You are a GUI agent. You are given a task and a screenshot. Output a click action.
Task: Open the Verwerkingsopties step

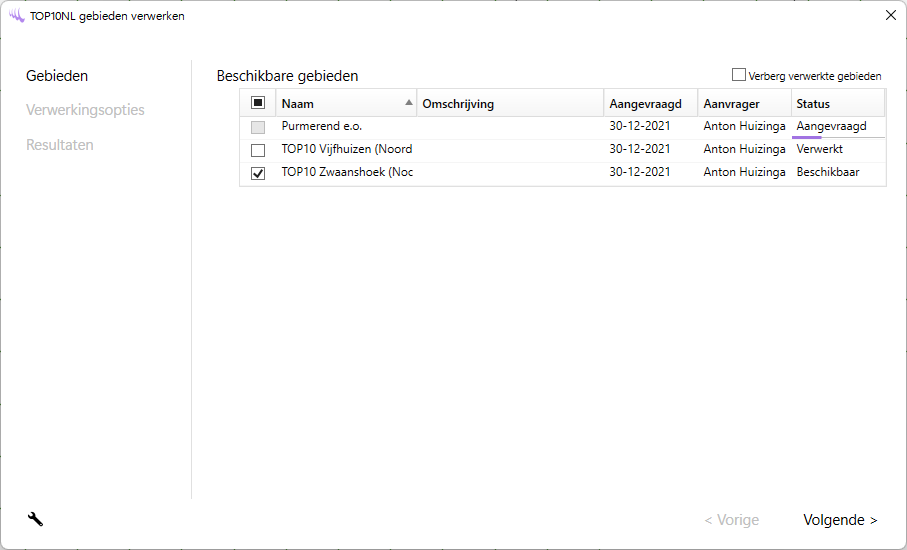(85, 110)
